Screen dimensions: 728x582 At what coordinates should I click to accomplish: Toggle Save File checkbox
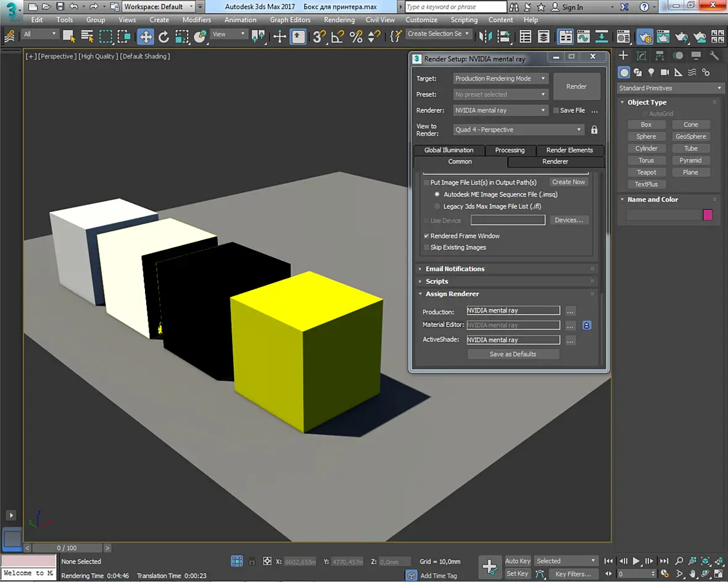click(x=556, y=110)
